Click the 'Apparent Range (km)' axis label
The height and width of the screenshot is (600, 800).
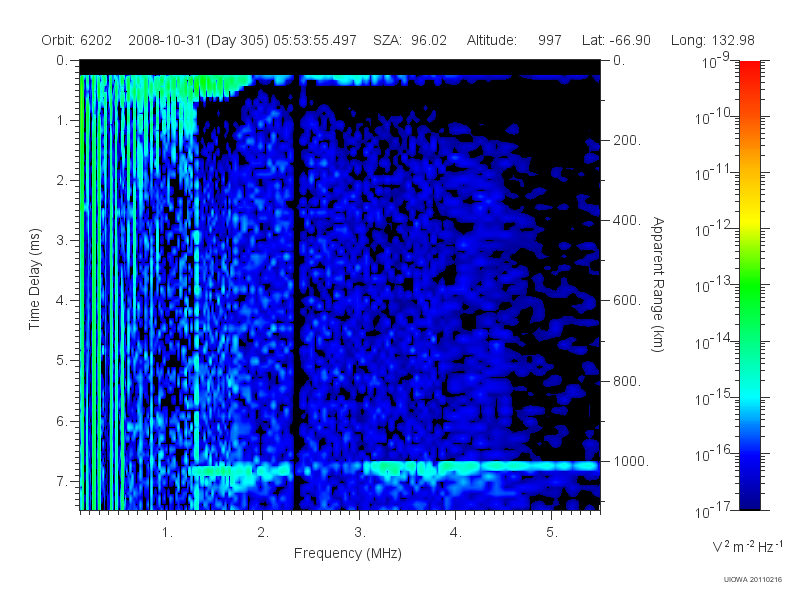(x=658, y=284)
